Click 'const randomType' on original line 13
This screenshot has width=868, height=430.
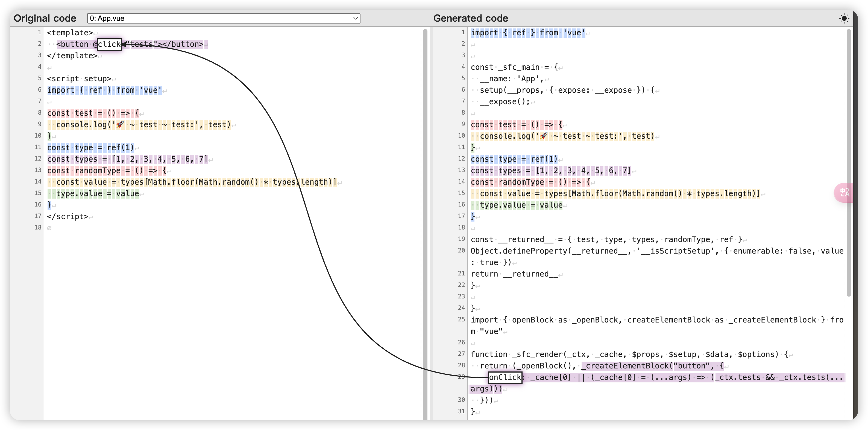pos(84,171)
